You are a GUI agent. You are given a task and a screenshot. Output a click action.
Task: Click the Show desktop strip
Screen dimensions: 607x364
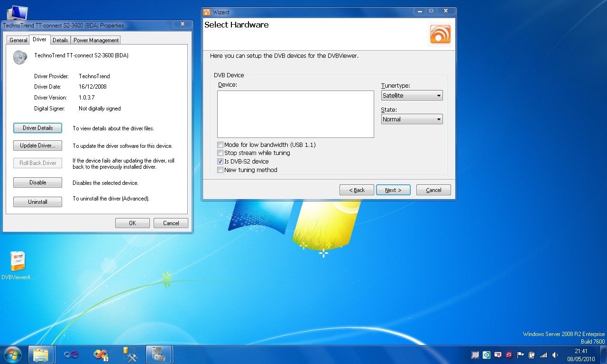(604, 355)
